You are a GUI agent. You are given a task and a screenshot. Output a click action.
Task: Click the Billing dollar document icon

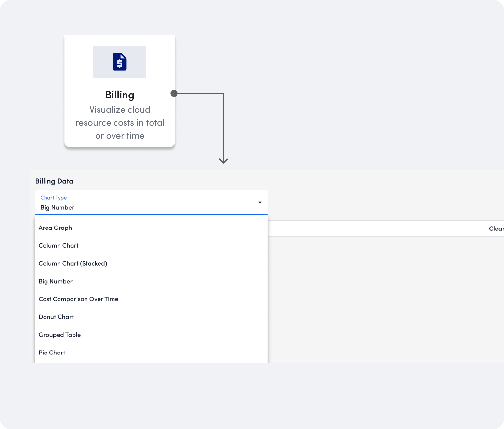click(120, 62)
